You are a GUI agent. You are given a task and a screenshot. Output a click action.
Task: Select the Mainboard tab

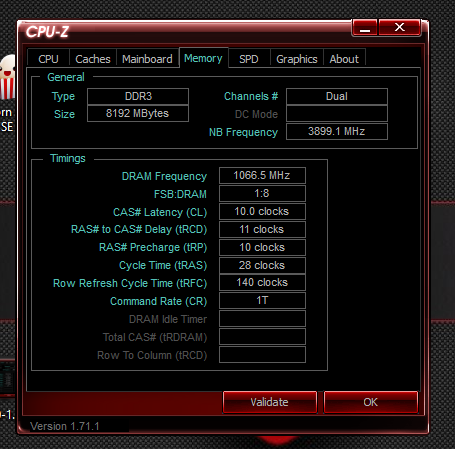coord(147,59)
